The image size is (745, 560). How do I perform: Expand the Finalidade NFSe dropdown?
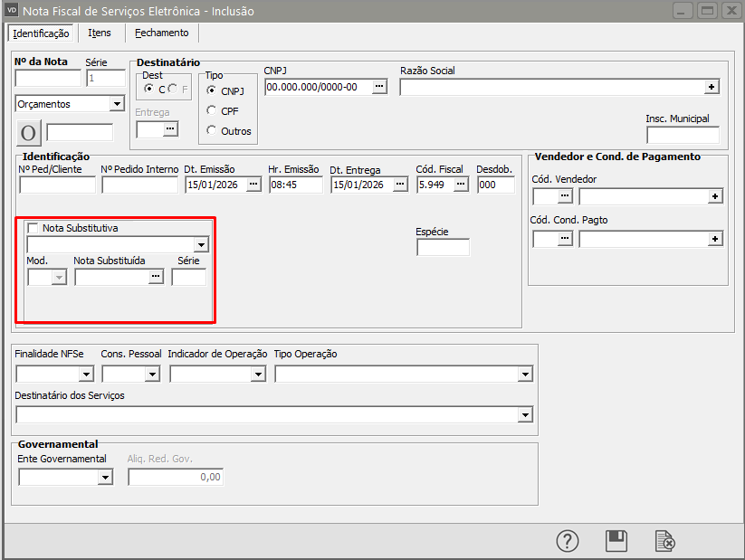[87, 374]
